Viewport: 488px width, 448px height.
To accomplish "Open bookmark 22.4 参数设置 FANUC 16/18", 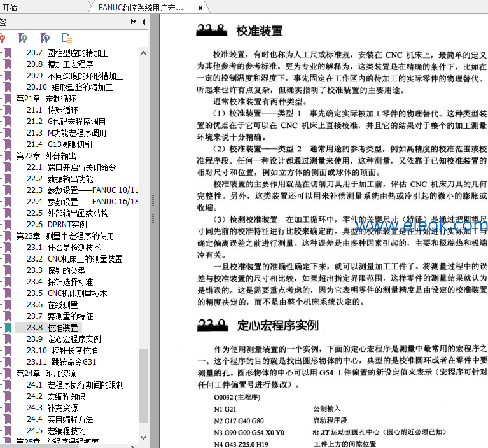I will (83, 202).
